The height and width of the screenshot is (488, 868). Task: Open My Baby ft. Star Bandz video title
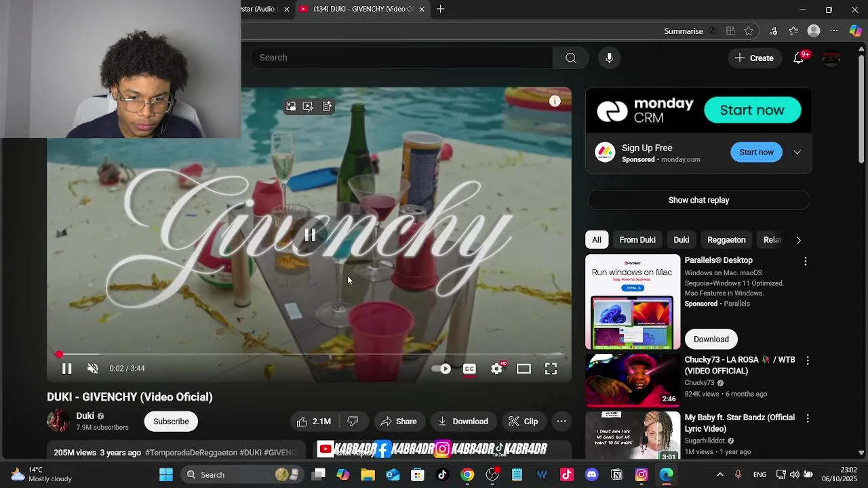click(x=739, y=424)
